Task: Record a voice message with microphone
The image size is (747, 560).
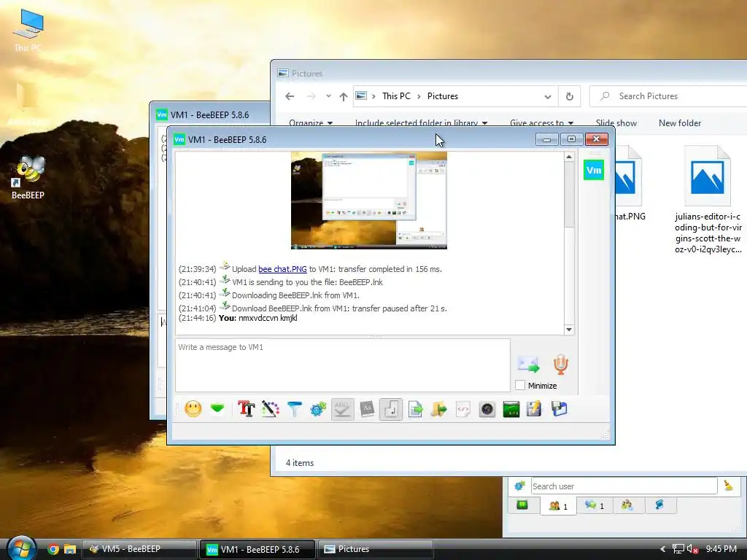Action: point(561,365)
